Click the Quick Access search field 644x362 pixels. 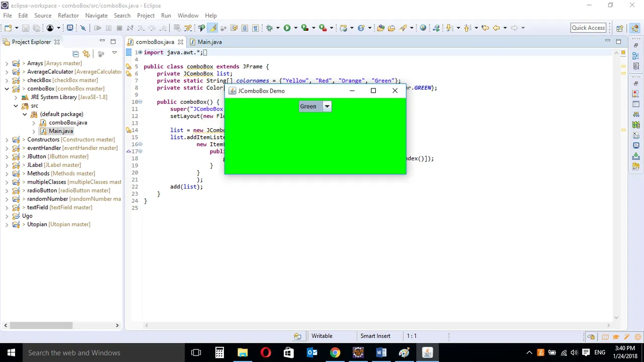point(588,28)
